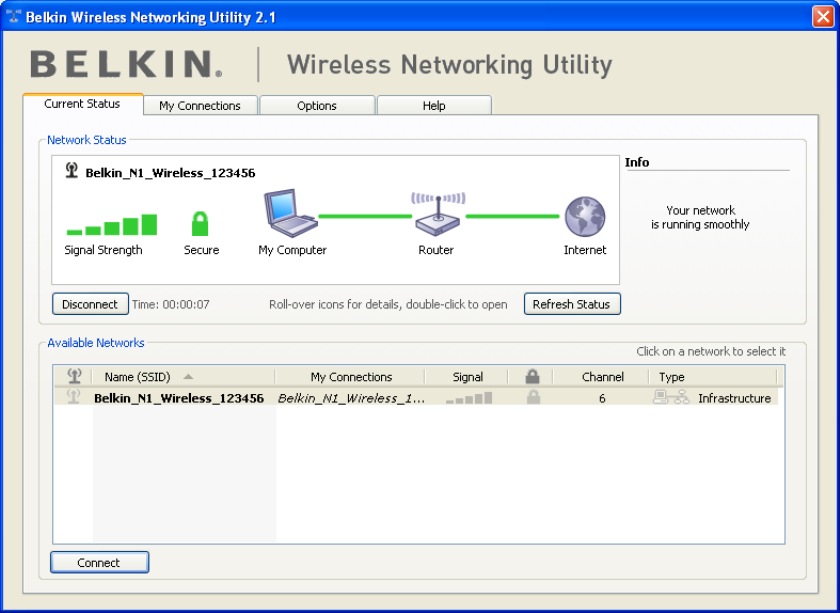Image resolution: width=840 pixels, height=613 pixels.
Task: Click the green Secure padlock icon
Action: tap(200, 223)
